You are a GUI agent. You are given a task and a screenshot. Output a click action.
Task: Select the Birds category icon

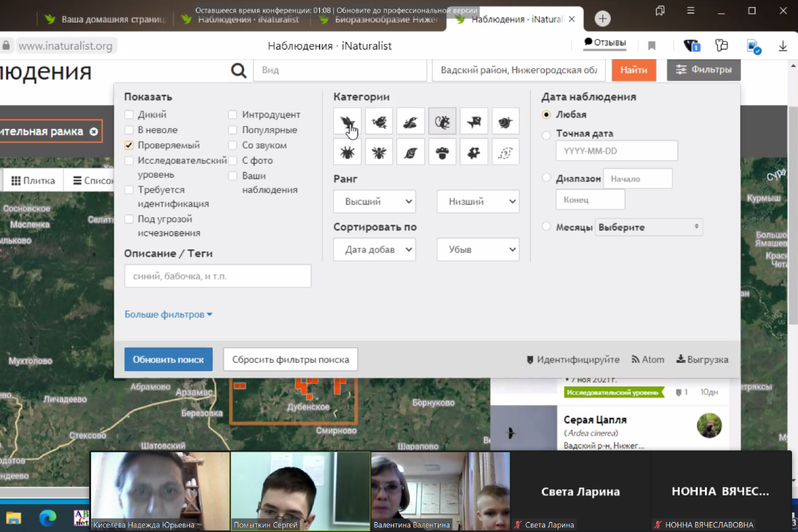pos(347,121)
